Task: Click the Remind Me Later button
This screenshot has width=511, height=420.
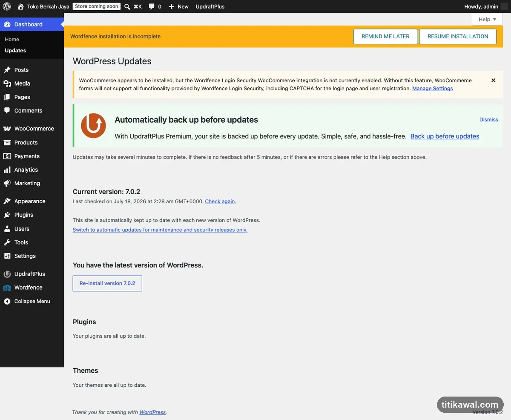Action: [x=386, y=36]
